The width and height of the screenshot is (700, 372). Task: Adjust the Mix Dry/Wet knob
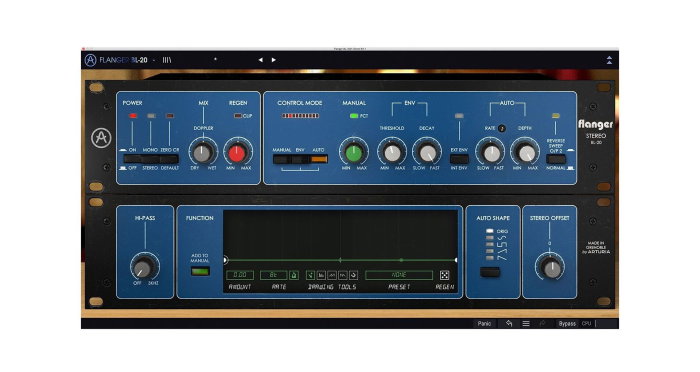[x=203, y=153]
